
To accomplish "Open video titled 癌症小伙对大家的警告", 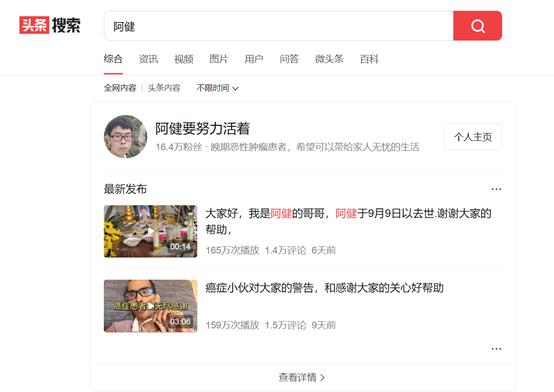I will tap(324, 288).
